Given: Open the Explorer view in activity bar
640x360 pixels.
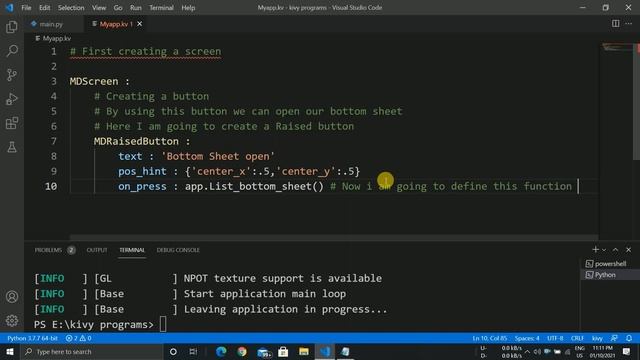Looking at the screenshot, I should [12, 27].
